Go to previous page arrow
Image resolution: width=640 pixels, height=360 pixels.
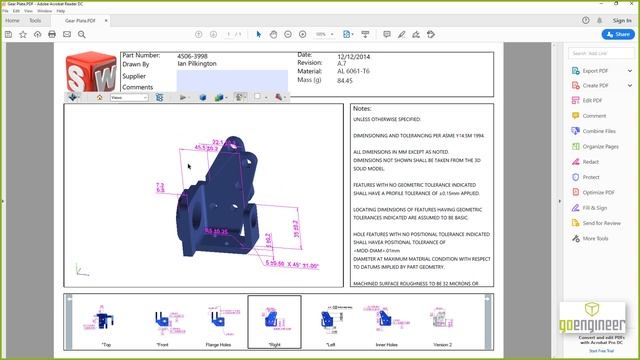(198, 35)
